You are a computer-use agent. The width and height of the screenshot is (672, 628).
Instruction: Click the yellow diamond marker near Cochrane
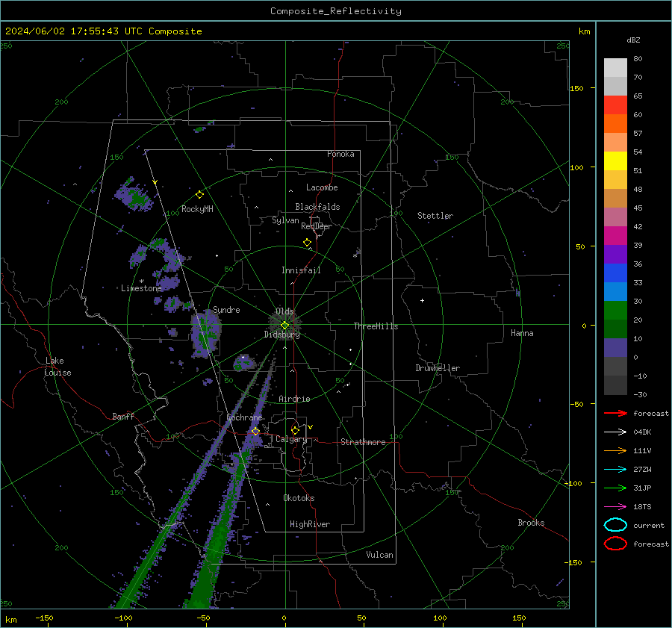coord(255,431)
